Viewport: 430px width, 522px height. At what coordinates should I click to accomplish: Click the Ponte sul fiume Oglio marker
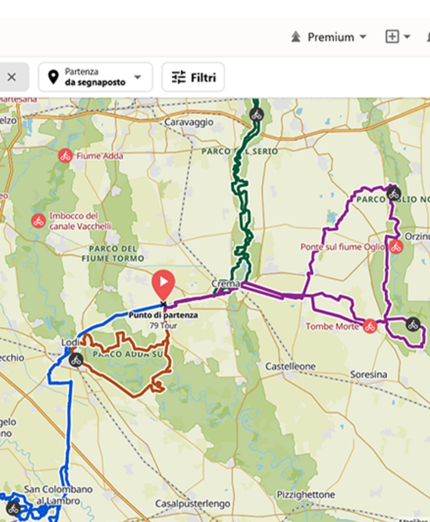click(x=396, y=247)
